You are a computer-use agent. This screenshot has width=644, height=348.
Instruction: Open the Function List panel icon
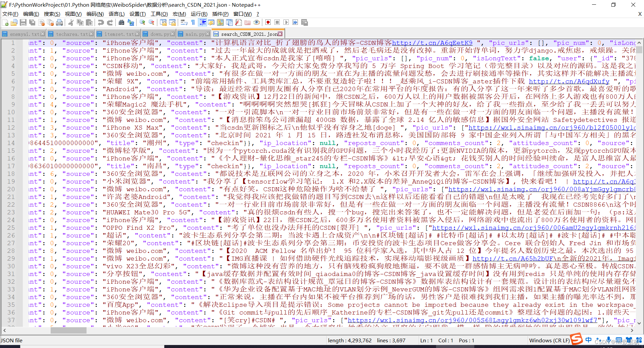pos(238,22)
